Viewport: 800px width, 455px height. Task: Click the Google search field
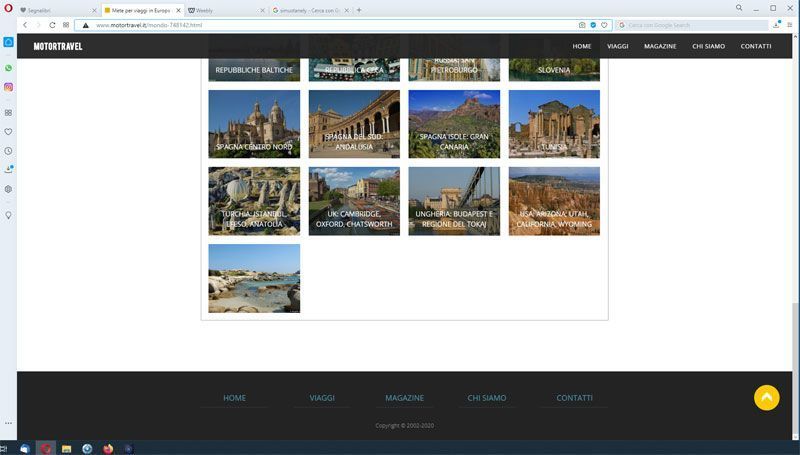690,25
